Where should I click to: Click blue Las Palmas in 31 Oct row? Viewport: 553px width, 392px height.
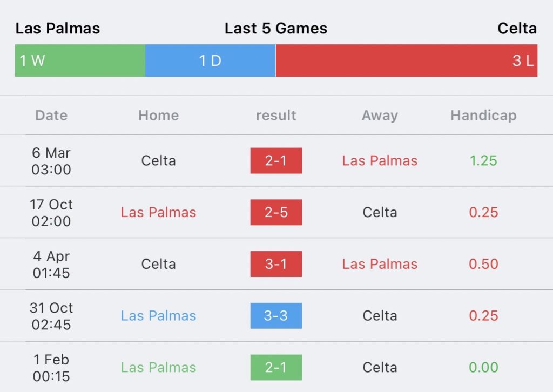[x=158, y=316]
